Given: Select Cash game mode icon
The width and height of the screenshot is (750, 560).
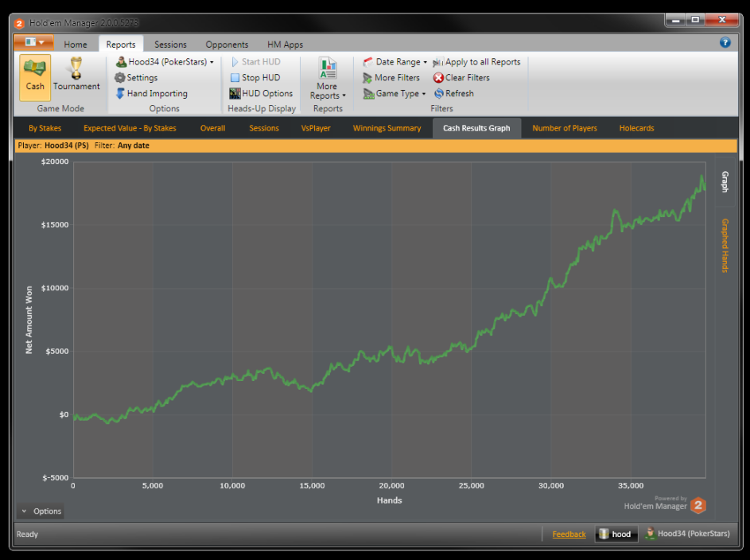Looking at the screenshot, I should 35,76.
